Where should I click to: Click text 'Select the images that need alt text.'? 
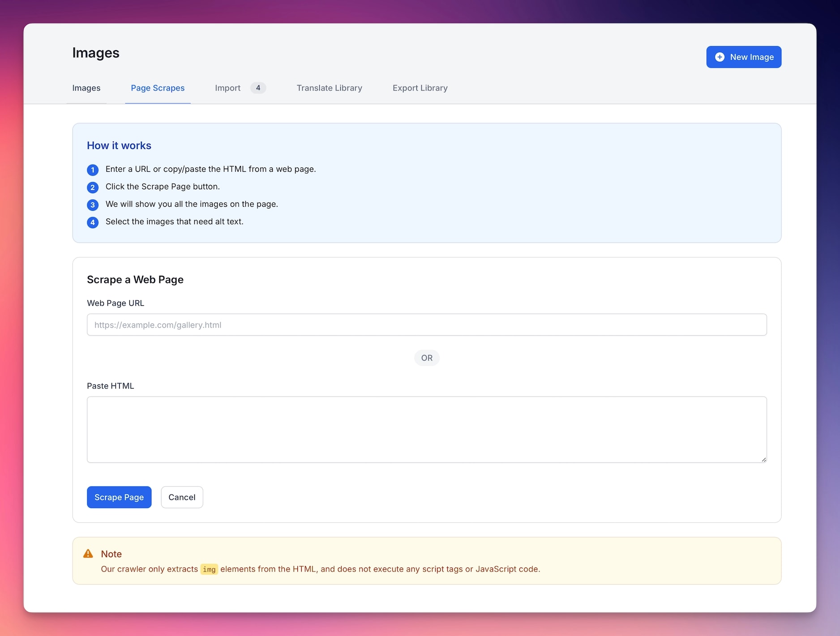pos(175,222)
